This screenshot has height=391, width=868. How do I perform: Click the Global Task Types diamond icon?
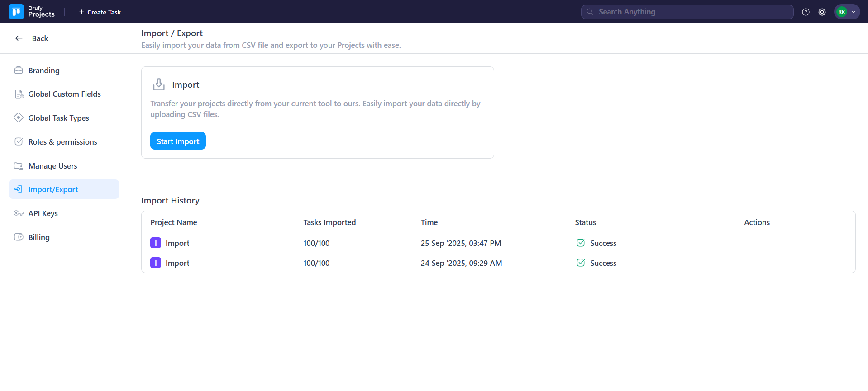click(x=19, y=118)
